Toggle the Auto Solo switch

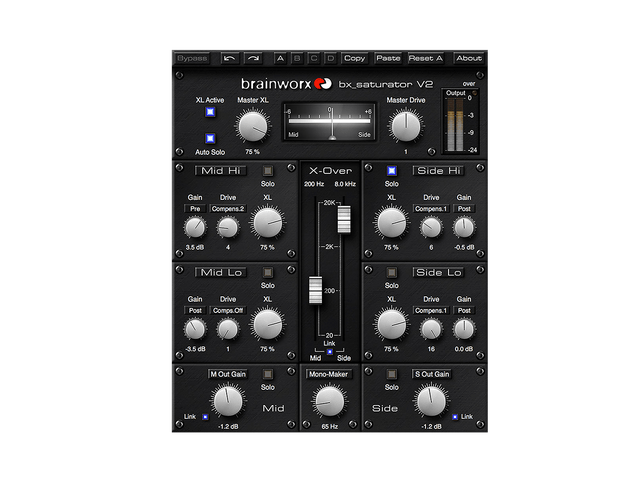[x=210, y=138]
